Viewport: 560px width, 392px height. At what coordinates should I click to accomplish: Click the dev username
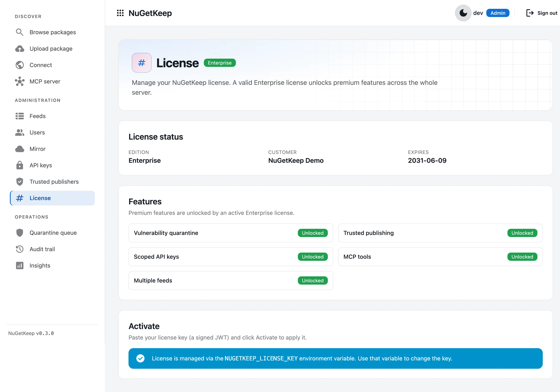478,13
